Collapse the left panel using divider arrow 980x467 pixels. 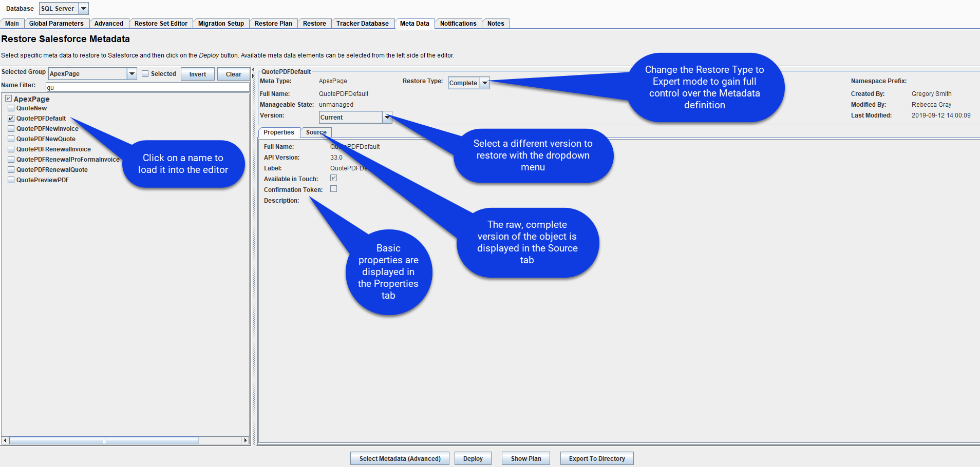pyautogui.click(x=253, y=70)
